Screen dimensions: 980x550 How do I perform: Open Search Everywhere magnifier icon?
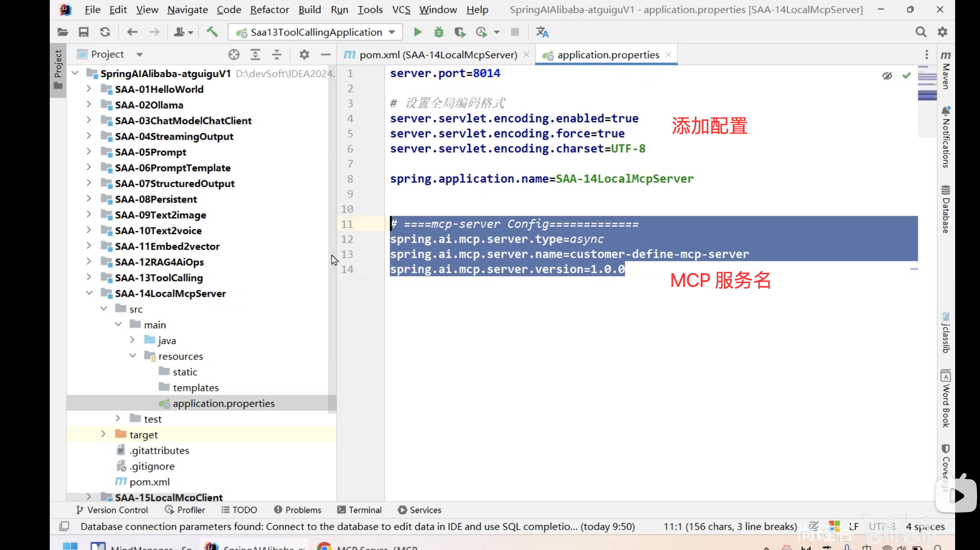[x=921, y=32]
